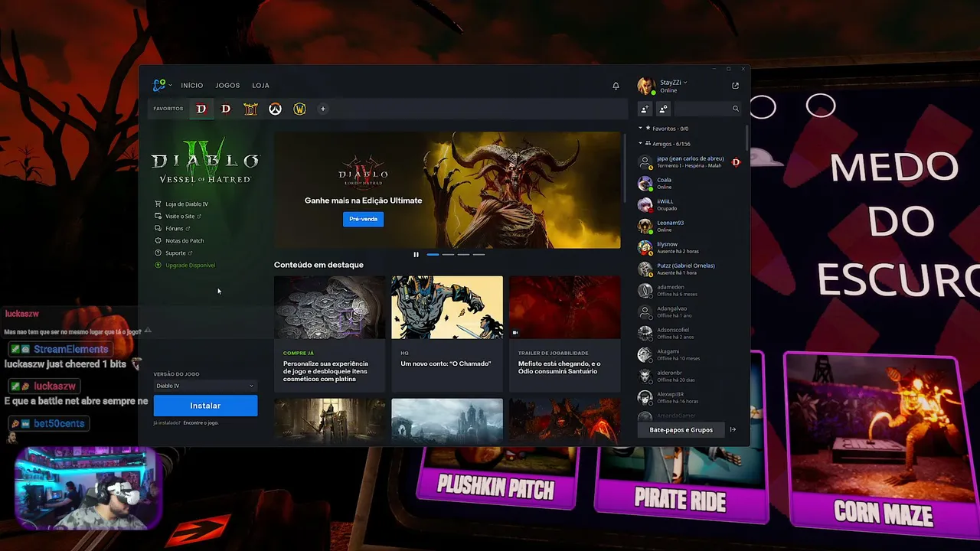
Task: Switch to the LOJA tab
Action: click(260, 86)
